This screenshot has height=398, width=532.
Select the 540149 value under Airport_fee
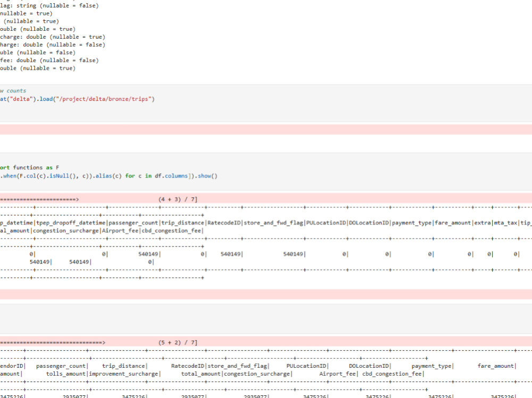click(x=79, y=262)
